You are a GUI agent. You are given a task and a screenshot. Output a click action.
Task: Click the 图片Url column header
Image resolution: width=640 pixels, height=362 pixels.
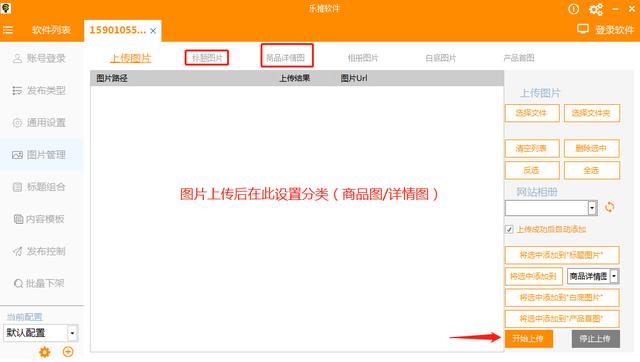tap(354, 78)
